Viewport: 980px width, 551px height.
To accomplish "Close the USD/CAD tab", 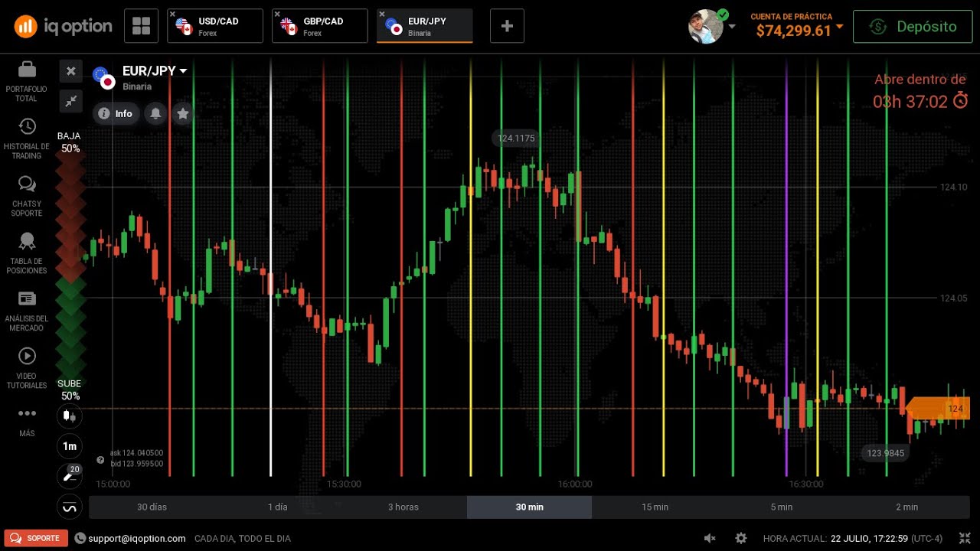I will point(172,14).
